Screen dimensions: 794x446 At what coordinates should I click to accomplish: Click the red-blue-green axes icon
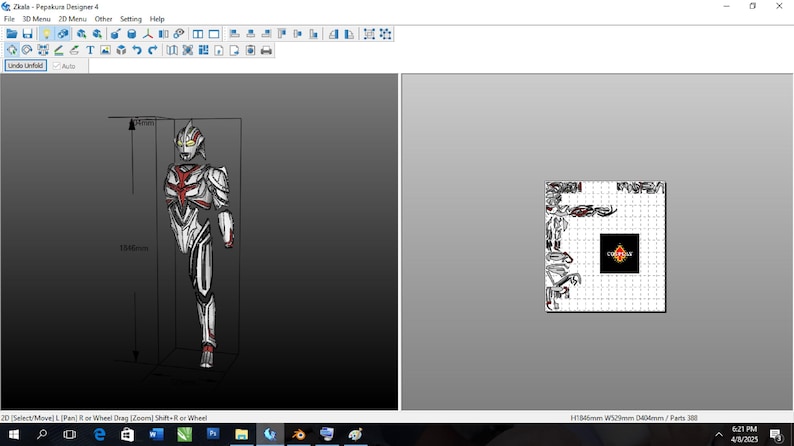click(147, 34)
